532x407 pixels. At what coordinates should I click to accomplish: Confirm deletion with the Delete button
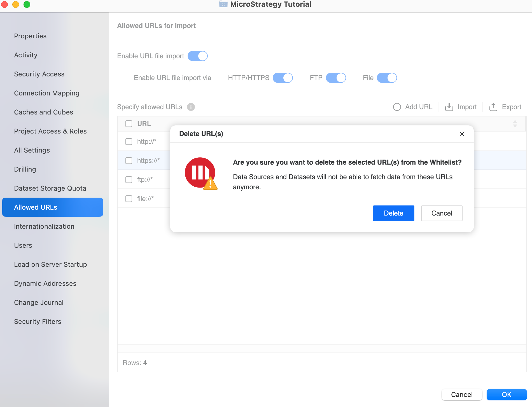pyautogui.click(x=393, y=213)
